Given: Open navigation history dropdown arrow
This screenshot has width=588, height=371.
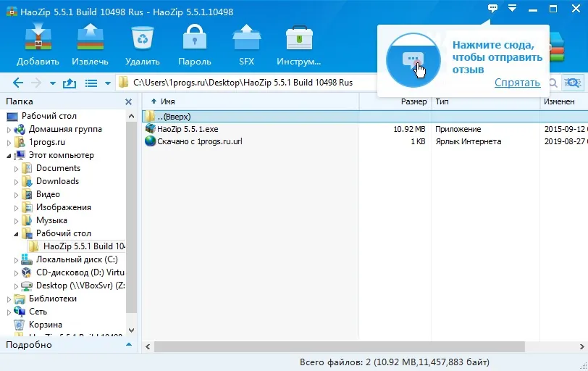Looking at the screenshot, I should click(x=52, y=83).
